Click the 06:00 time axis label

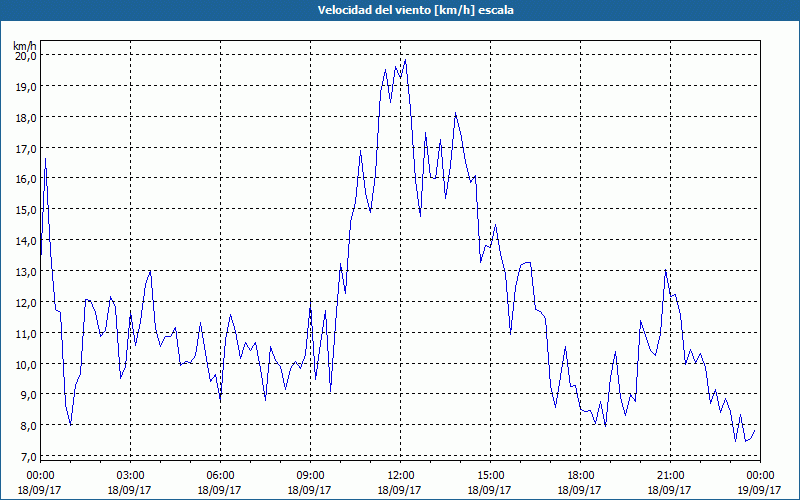(220, 476)
